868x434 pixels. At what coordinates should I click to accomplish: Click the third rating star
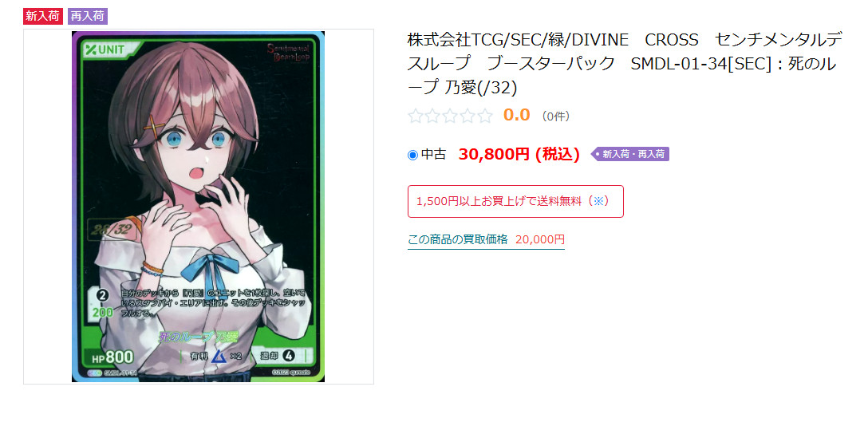click(x=450, y=116)
